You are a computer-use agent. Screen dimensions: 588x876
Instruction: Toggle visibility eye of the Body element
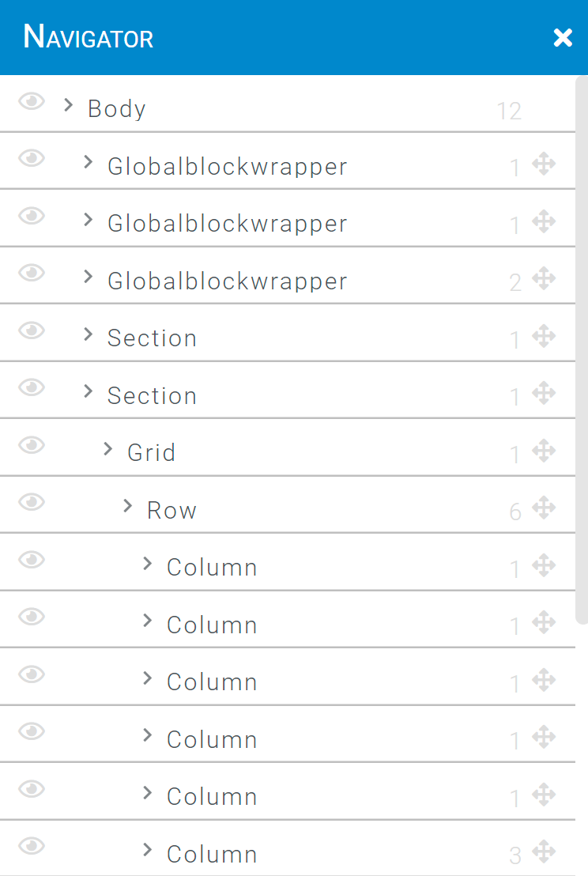point(32,102)
